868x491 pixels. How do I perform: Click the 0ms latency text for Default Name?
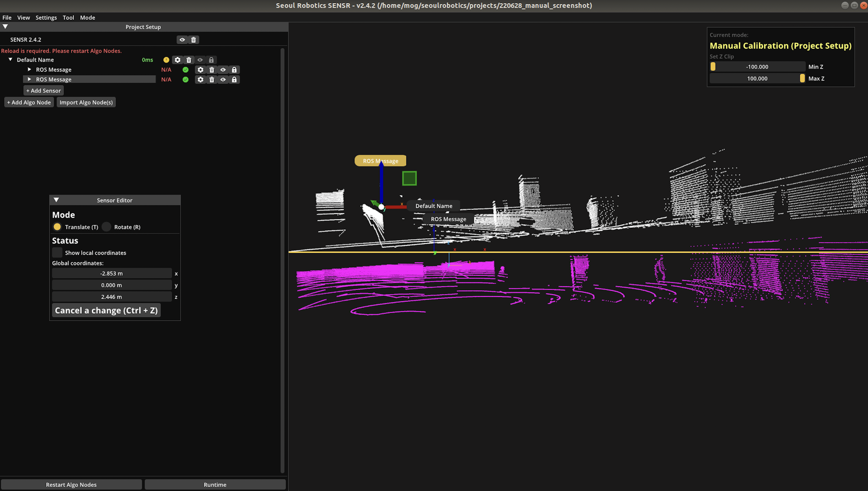148,60
